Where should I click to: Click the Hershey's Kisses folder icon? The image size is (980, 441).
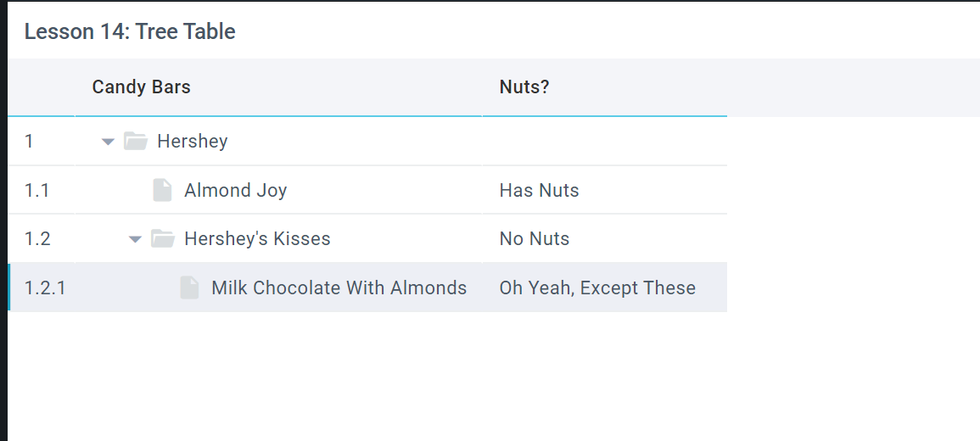tap(163, 239)
